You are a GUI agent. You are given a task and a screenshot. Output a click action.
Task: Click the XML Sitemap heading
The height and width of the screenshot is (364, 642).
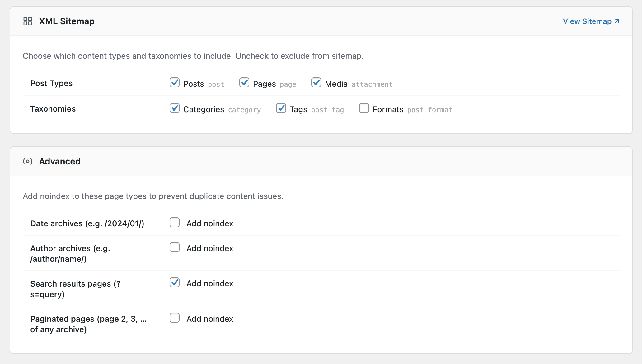tap(67, 21)
